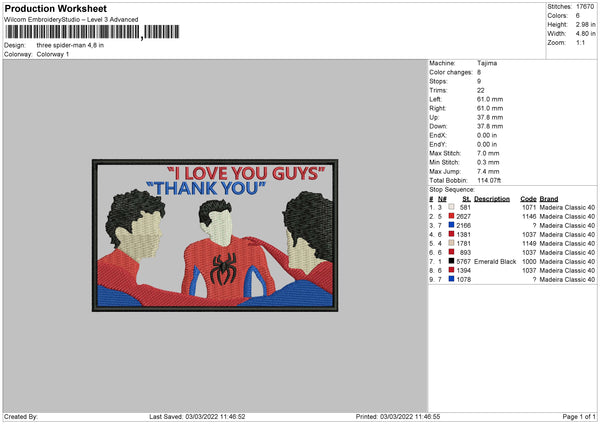The width and height of the screenshot is (600, 424).
Task: Select the "Printed: 03/03/2022" footer entry
Action: (398, 417)
